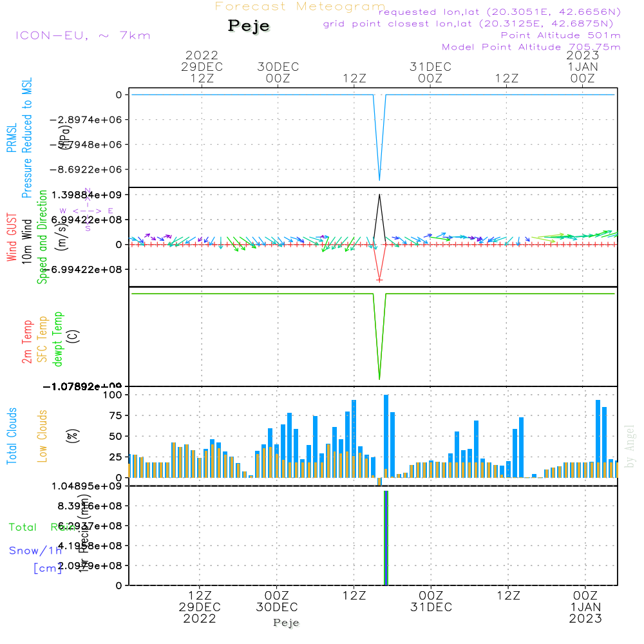Select the "-1.07892e+09" temperature axis value
The image size is (644, 644).
coord(82,386)
